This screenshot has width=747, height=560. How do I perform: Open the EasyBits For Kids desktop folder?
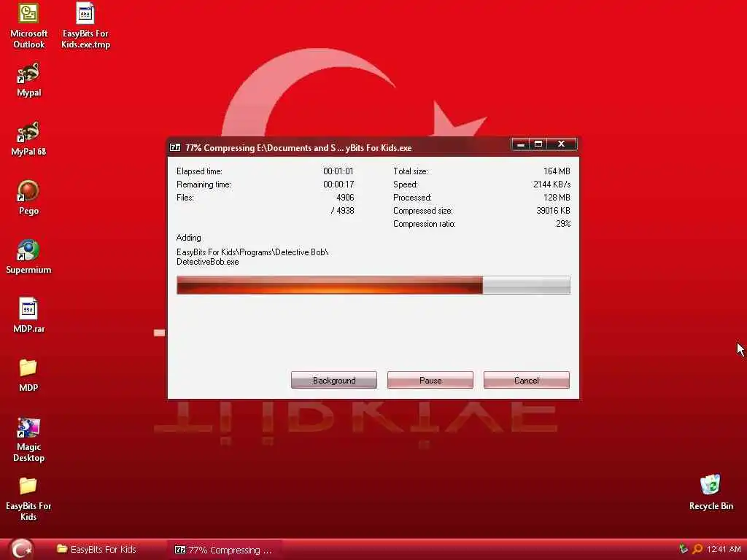(28, 499)
